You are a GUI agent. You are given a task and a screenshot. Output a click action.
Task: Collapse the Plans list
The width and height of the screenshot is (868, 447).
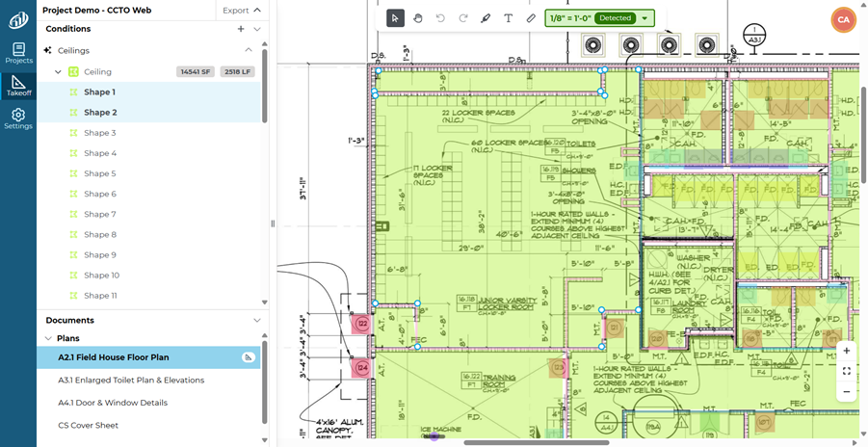pyautogui.click(x=48, y=338)
